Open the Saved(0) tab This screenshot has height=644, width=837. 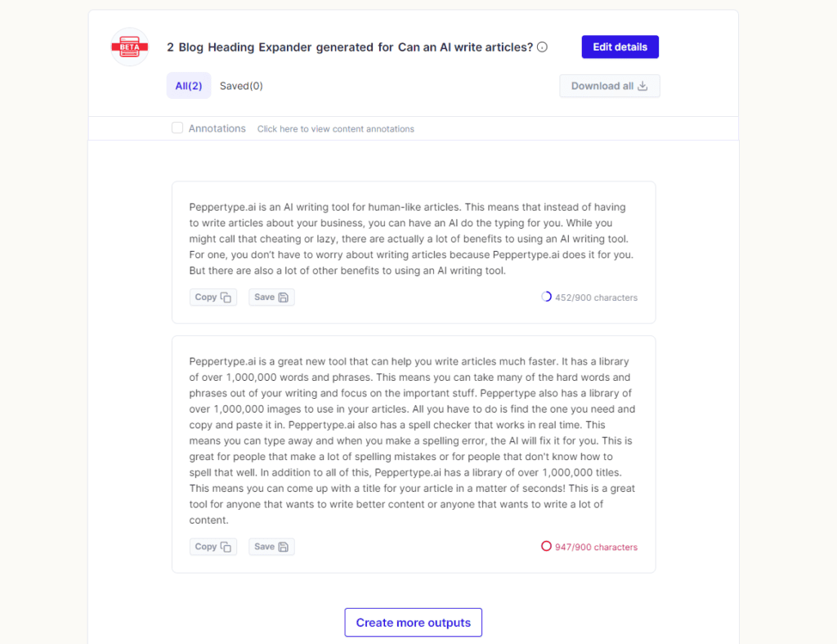point(241,86)
